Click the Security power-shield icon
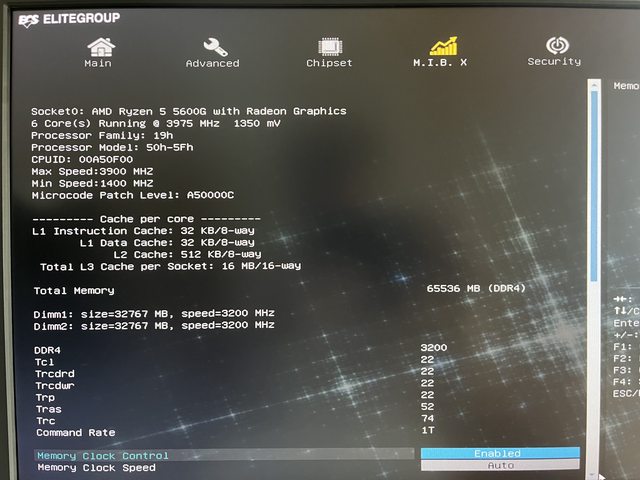This screenshot has height=480, width=640. click(x=556, y=45)
